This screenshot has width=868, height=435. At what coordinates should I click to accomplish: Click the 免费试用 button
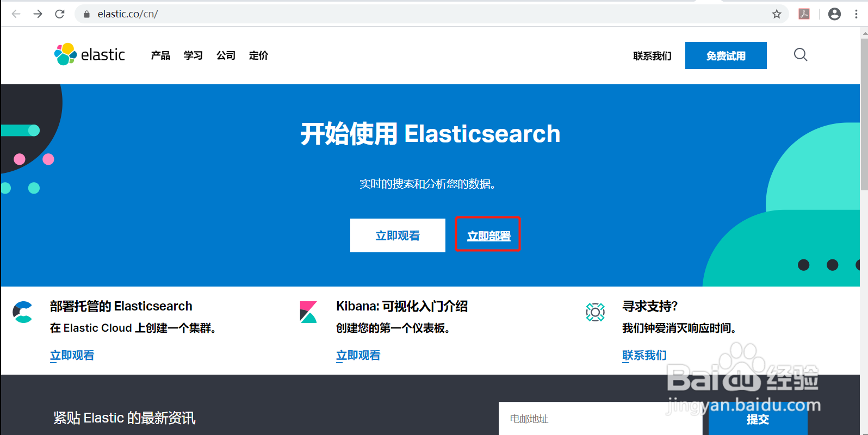pyautogui.click(x=726, y=55)
